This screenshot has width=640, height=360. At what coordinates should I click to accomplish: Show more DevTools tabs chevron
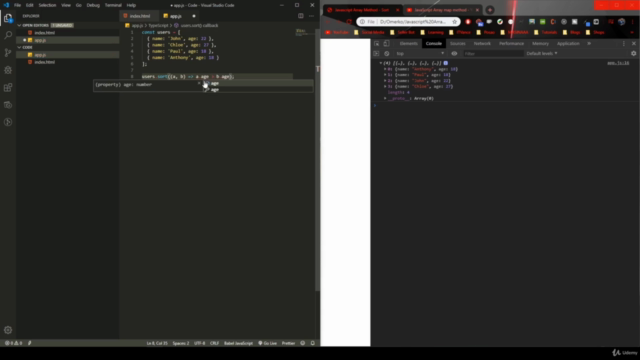click(589, 43)
